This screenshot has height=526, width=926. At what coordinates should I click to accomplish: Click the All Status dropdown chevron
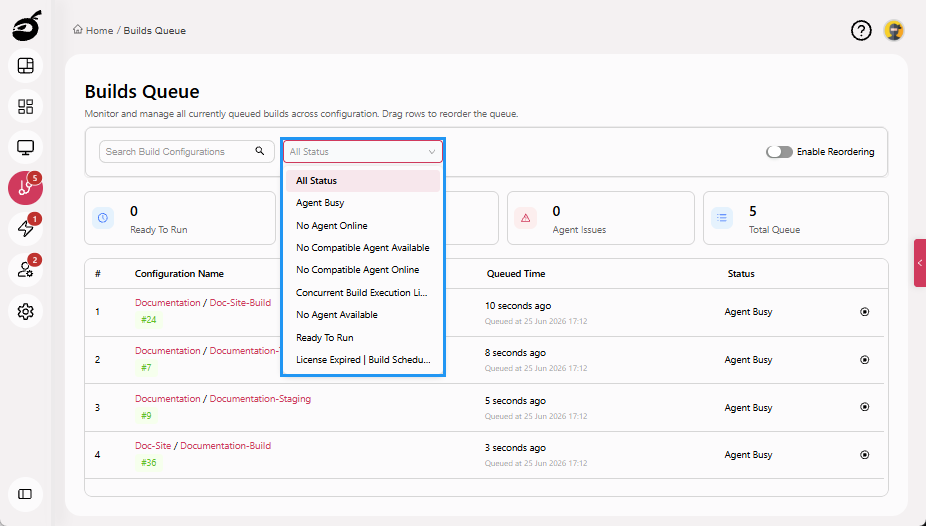[x=432, y=152]
